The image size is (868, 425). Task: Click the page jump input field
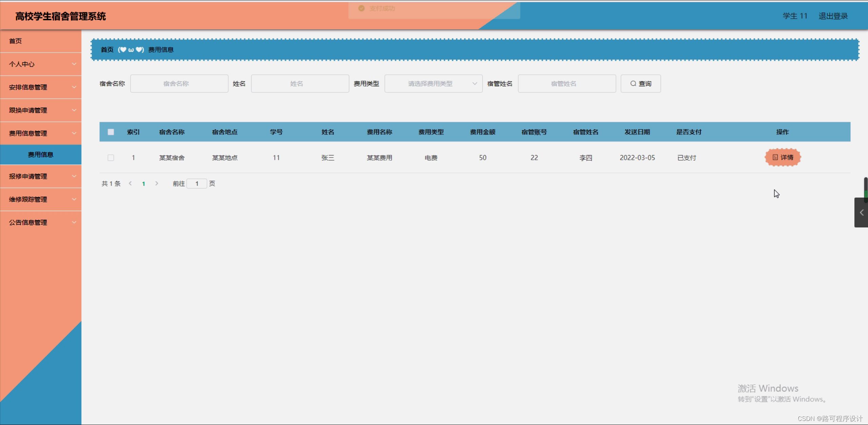(197, 183)
